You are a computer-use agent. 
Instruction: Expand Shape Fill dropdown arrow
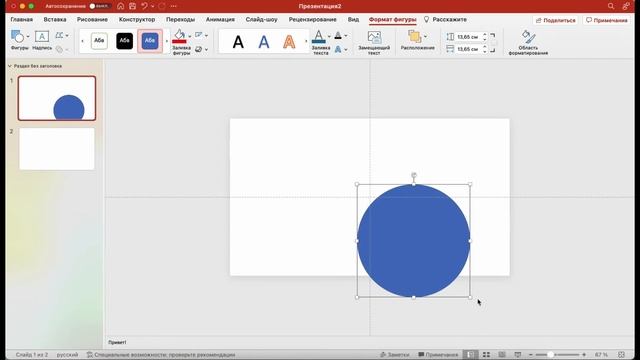pos(190,36)
